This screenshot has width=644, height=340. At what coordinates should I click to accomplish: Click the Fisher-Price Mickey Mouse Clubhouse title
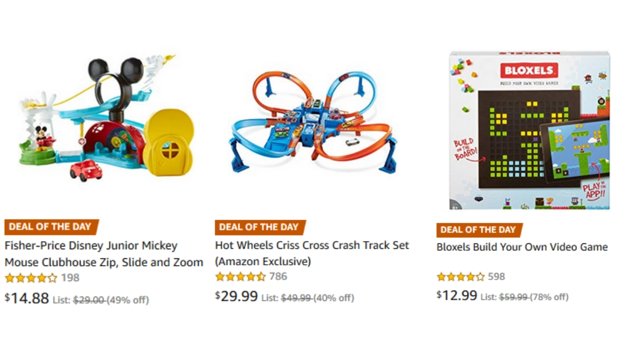tap(104, 254)
